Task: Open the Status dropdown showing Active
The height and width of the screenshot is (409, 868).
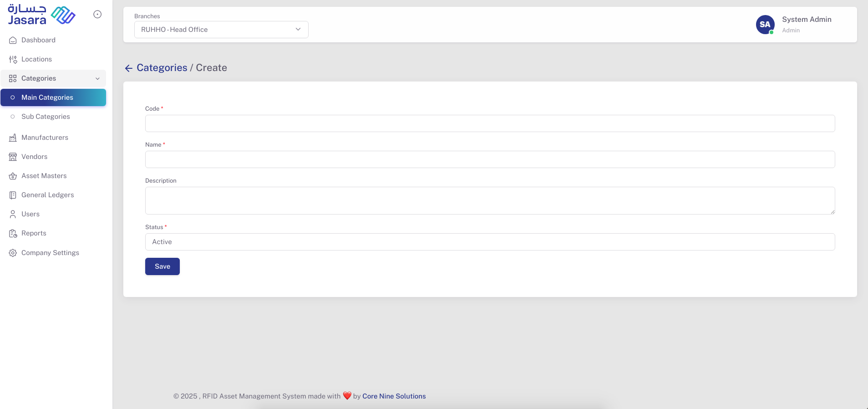Action: pos(490,242)
